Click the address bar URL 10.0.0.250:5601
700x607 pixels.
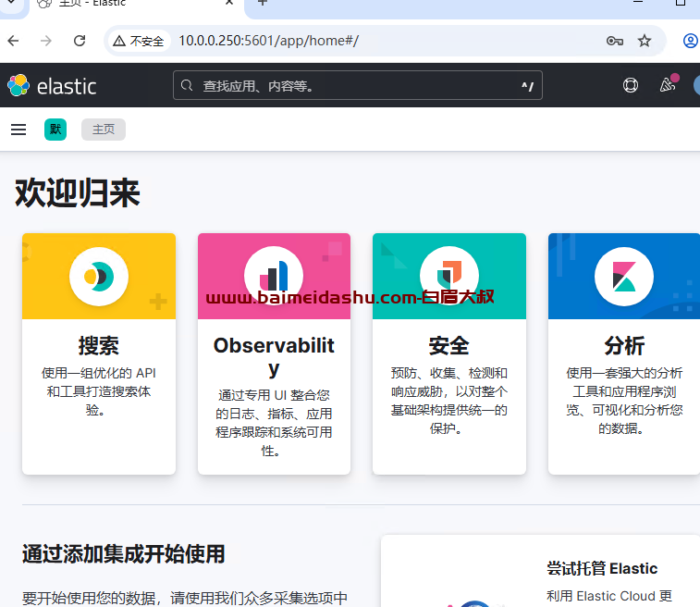click(268, 41)
